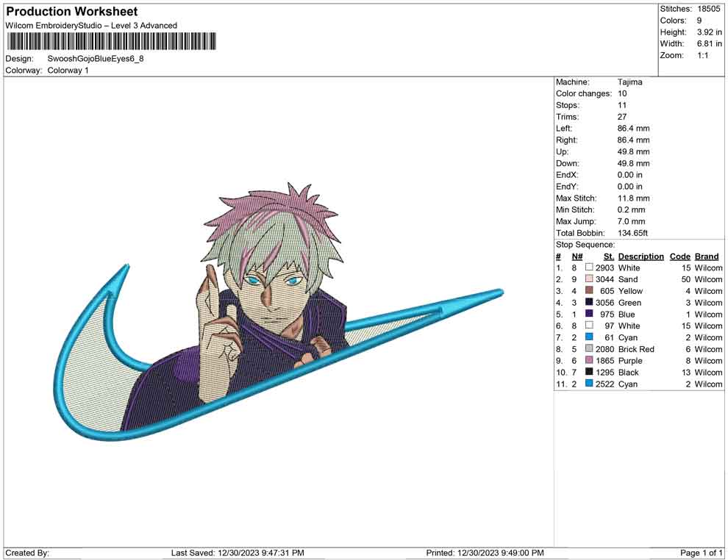Click the Up value 49.8 mm
Viewport: 728px width, 560px height.
click(x=634, y=151)
